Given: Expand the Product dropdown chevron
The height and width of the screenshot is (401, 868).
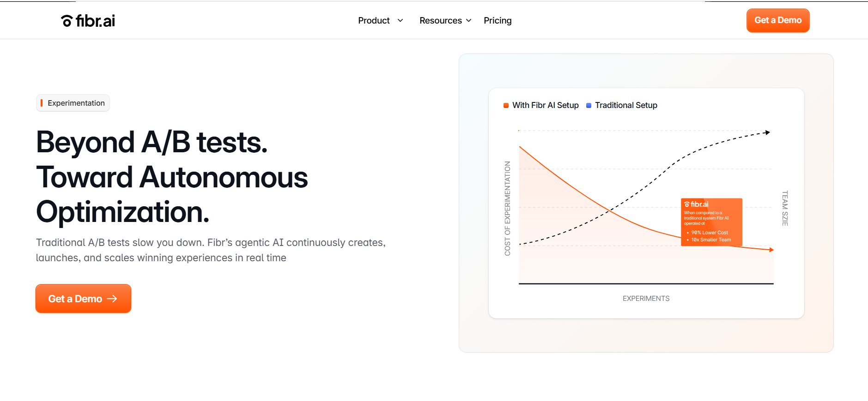Looking at the screenshot, I should (x=400, y=20).
